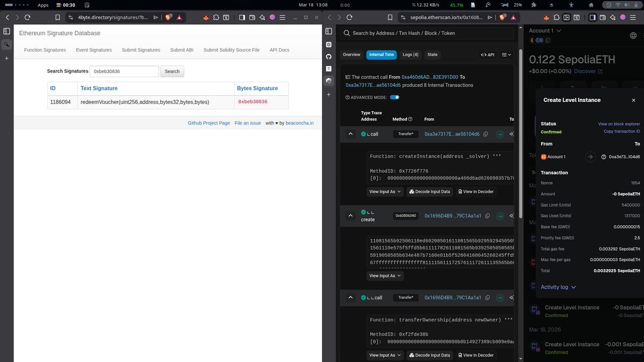Expand Account 1 selector in MetaMask

point(545,31)
